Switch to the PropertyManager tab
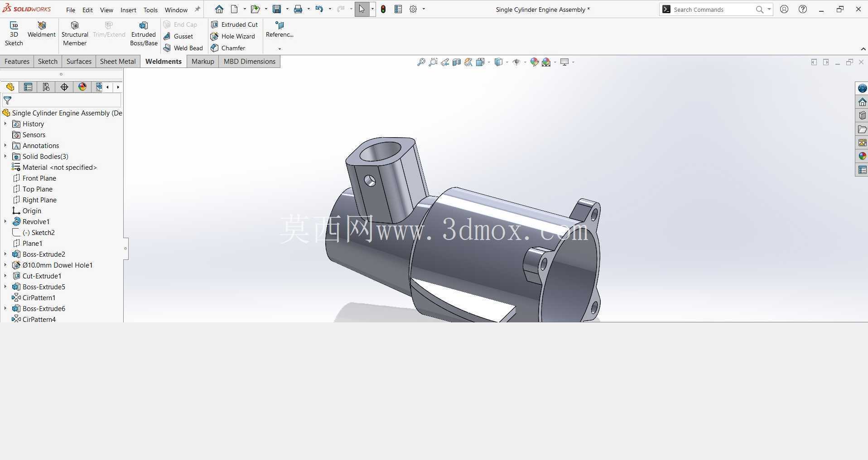 [x=28, y=87]
